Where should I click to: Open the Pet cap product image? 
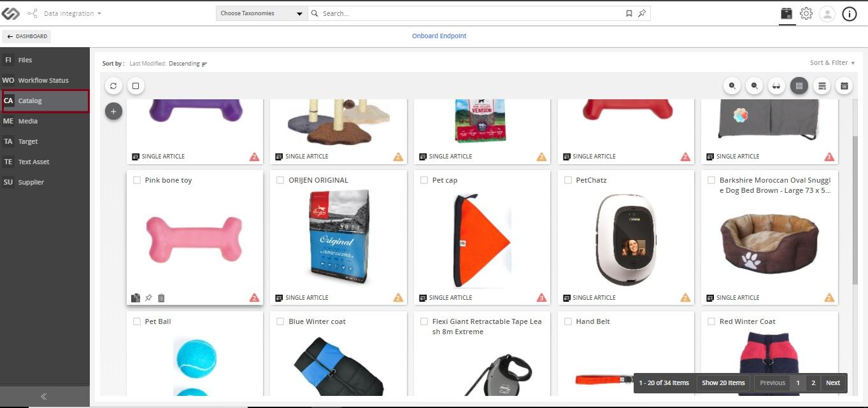click(x=482, y=241)
